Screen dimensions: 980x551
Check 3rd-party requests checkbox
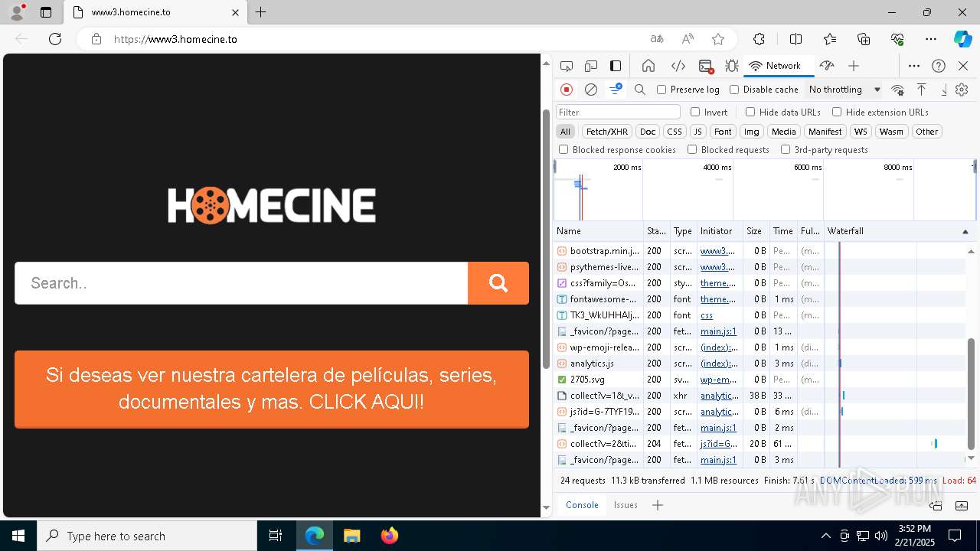click(x=786, y=150)
